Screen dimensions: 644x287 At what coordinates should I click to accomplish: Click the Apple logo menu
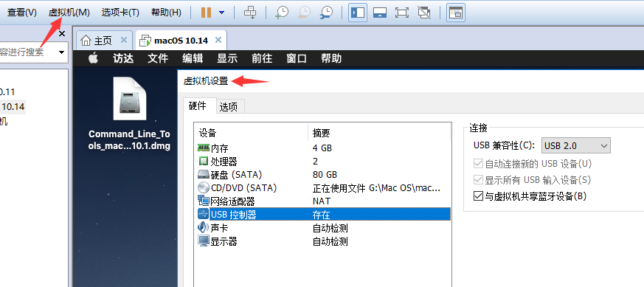coord(93,59)
